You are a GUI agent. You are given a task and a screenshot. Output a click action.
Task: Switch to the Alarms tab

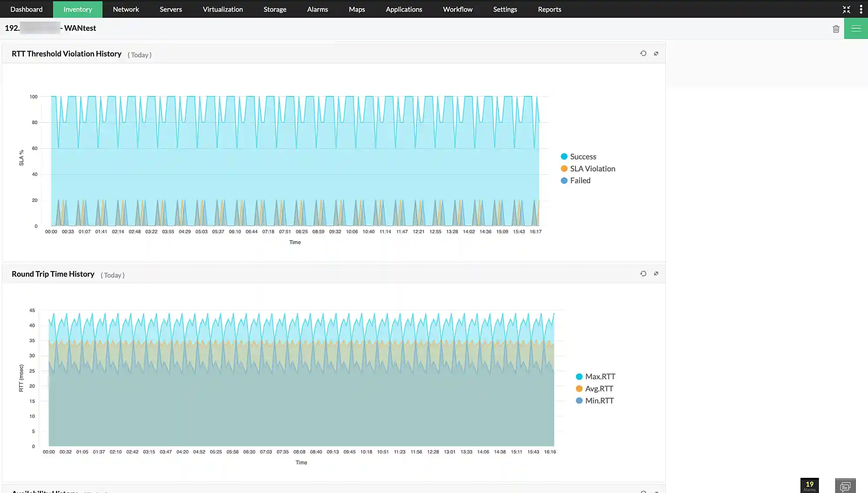pos(317,9)
